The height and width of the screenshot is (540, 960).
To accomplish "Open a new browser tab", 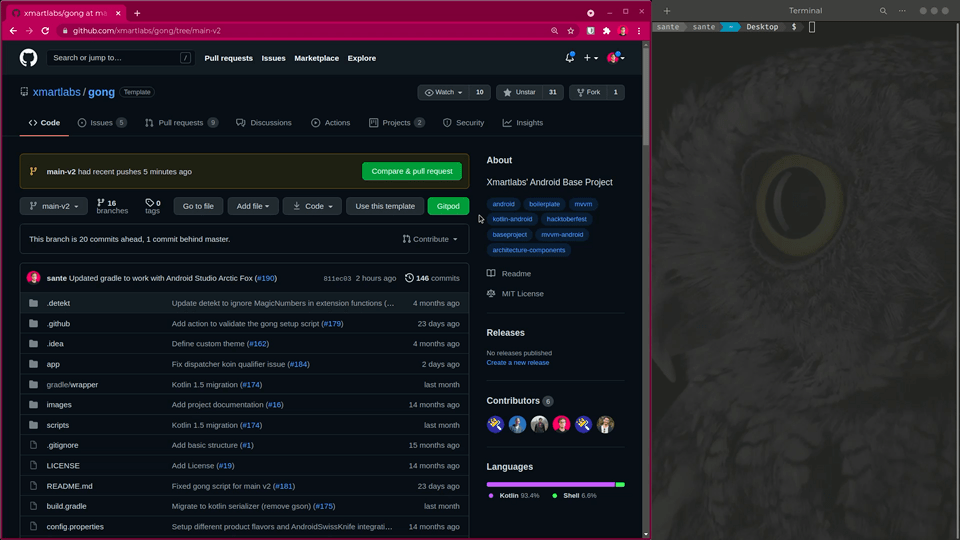I will coord(137,13).
